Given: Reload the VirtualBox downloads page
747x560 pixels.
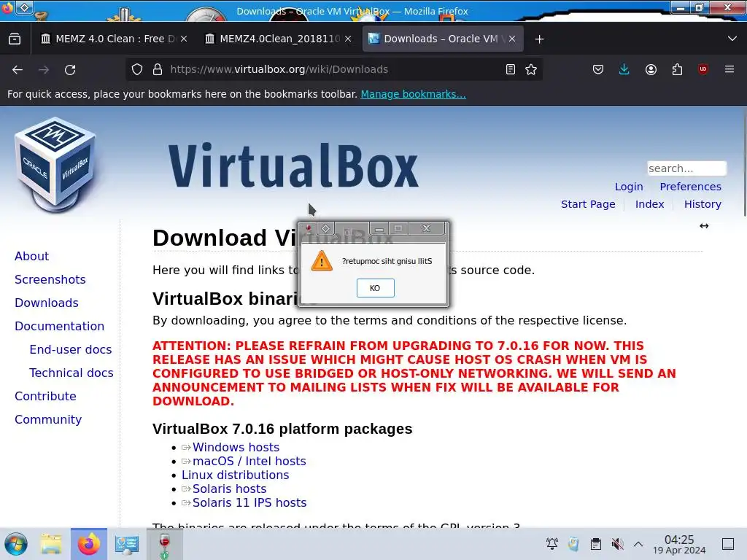Looking at the screenshot, I should click(x=70, y=69).
